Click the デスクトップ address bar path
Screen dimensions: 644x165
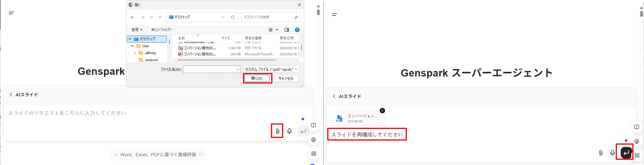[x=182, y=17]
